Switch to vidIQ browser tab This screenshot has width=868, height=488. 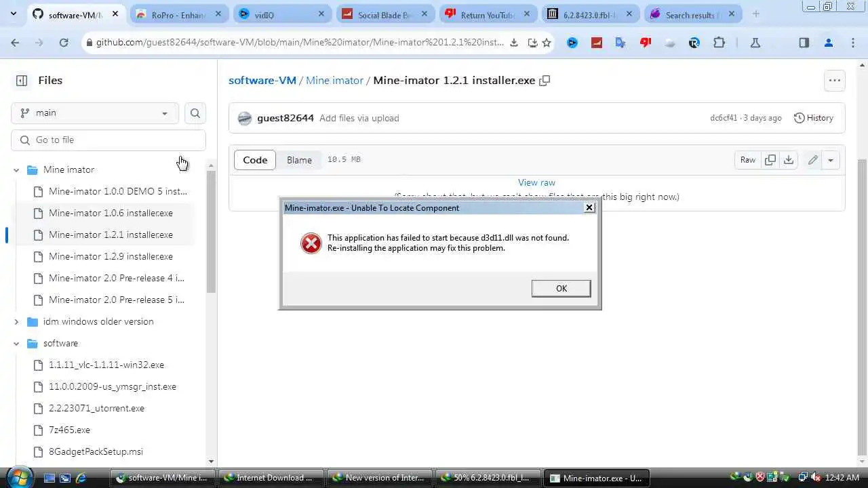281,14
